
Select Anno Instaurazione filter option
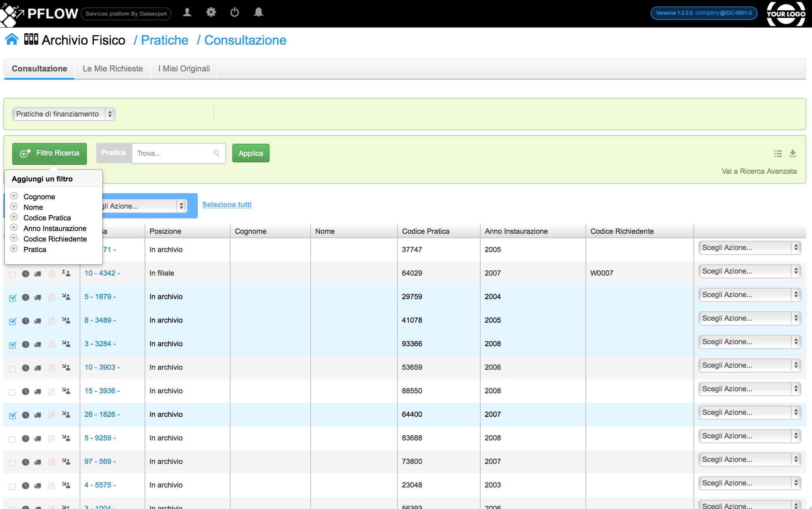(55, 229)
